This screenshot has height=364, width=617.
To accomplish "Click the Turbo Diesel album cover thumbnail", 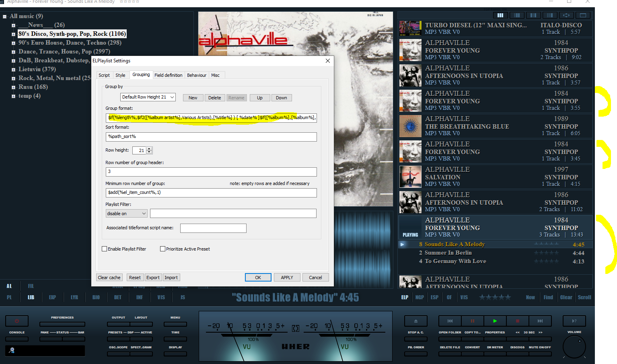I will click(x=410, y=29).
